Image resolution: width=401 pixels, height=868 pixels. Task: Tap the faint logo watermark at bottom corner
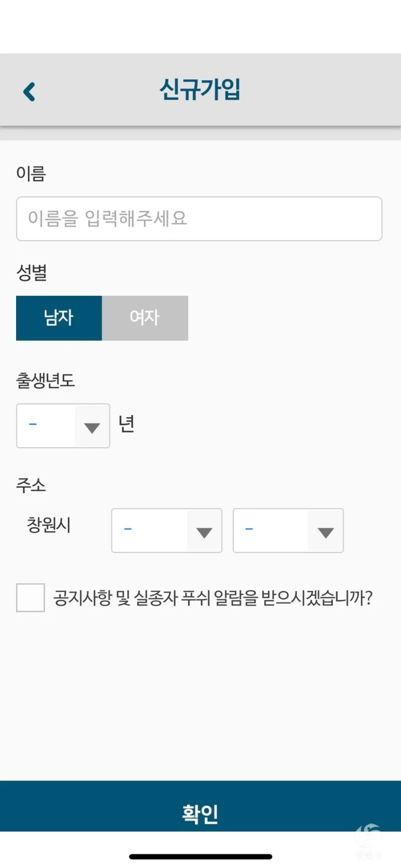[368, 840]
